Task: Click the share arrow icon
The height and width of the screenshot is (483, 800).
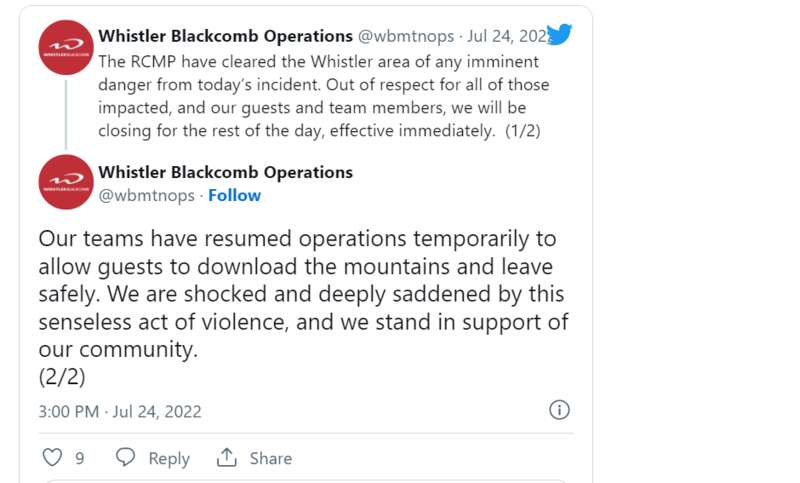Action: click(227, 458)
